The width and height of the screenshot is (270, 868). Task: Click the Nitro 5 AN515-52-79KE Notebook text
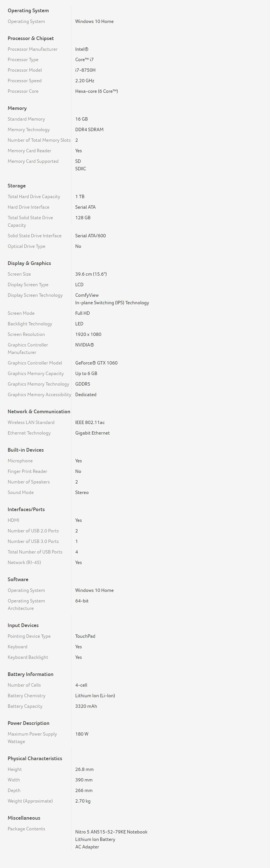pyautogui.click(x=111, y=832)
